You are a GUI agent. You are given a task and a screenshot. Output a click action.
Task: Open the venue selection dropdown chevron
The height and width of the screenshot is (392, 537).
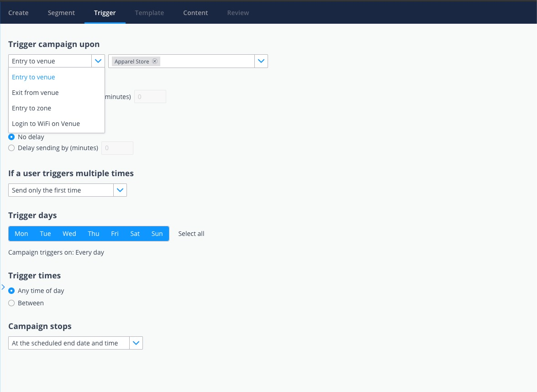[261, 61]
